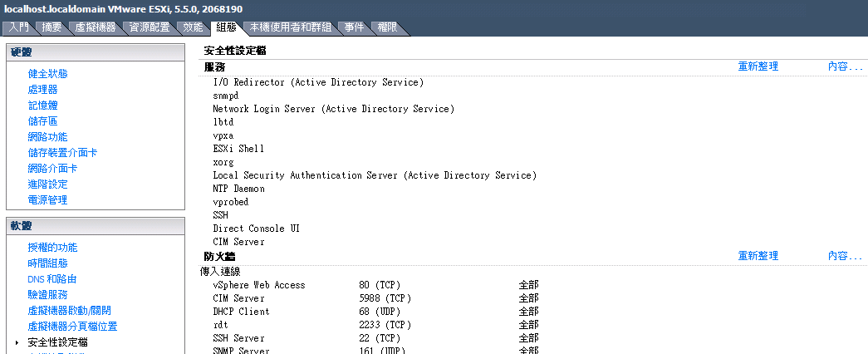Select the 5988 (TCP) port entry
The image size is (868, 354).
[385, 298]
